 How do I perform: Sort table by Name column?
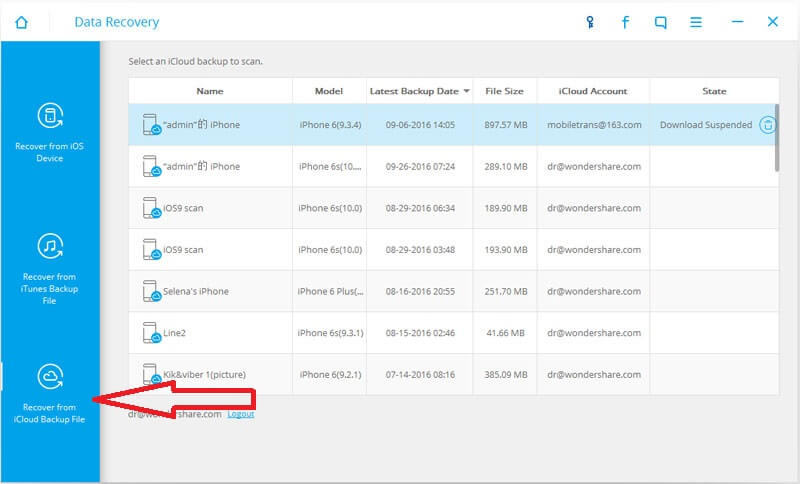pyautogui.click(x=210, y=91)
